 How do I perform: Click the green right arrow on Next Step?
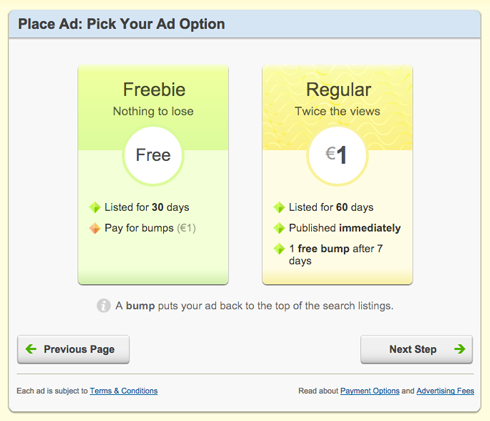coord(460,349)
